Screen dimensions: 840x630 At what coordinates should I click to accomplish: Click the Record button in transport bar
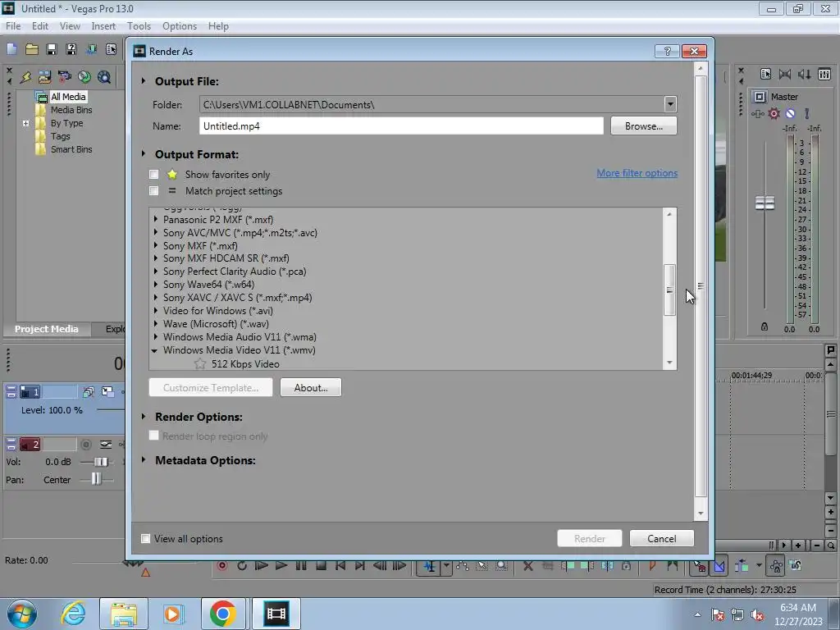tap(221, 566)
